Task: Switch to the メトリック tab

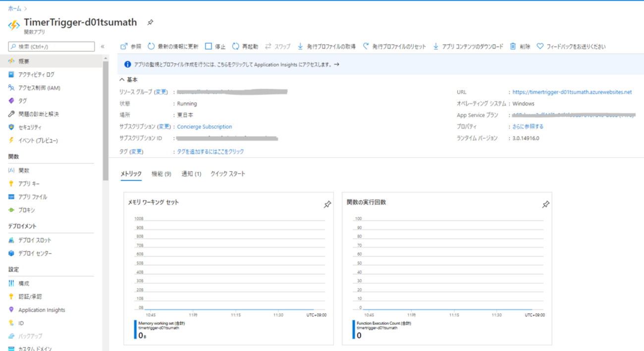Action: [x=131, y=174]
